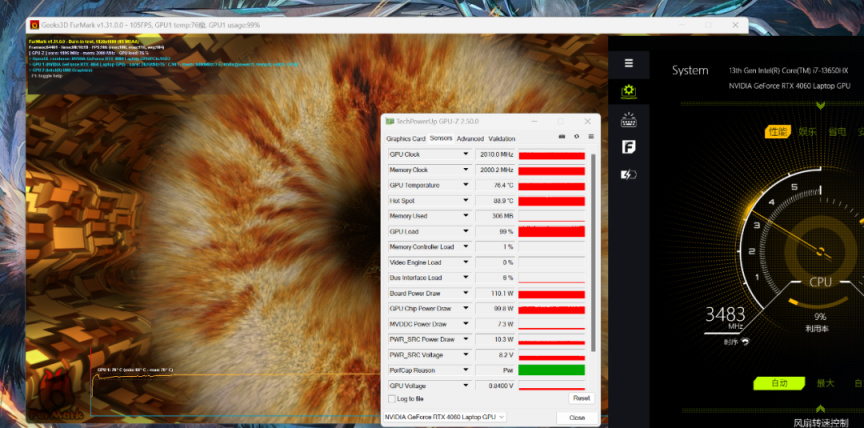Select the Sensors tab in GPU-Z
This screenshot has height=428, width=864.
click(x=441, y=138)
